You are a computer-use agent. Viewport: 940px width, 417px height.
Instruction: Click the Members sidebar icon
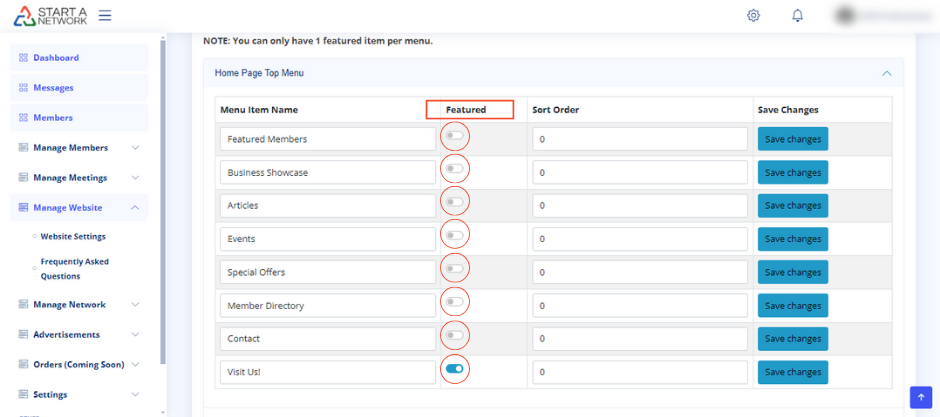[x=23, y=118]
